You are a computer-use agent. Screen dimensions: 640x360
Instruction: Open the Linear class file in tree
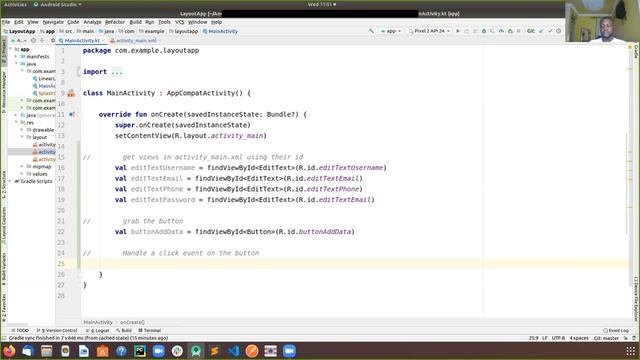pos(44,78)
